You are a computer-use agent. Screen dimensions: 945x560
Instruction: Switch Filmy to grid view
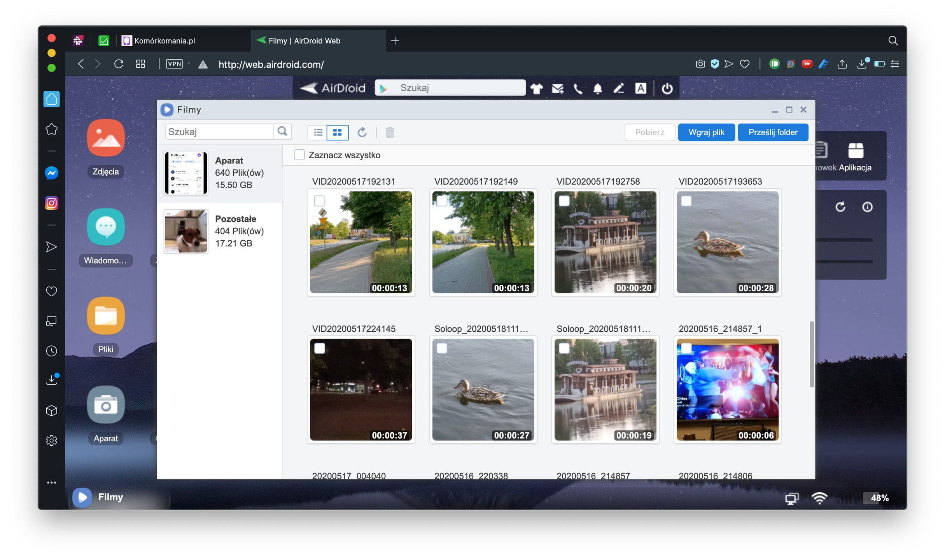(338, 133)
